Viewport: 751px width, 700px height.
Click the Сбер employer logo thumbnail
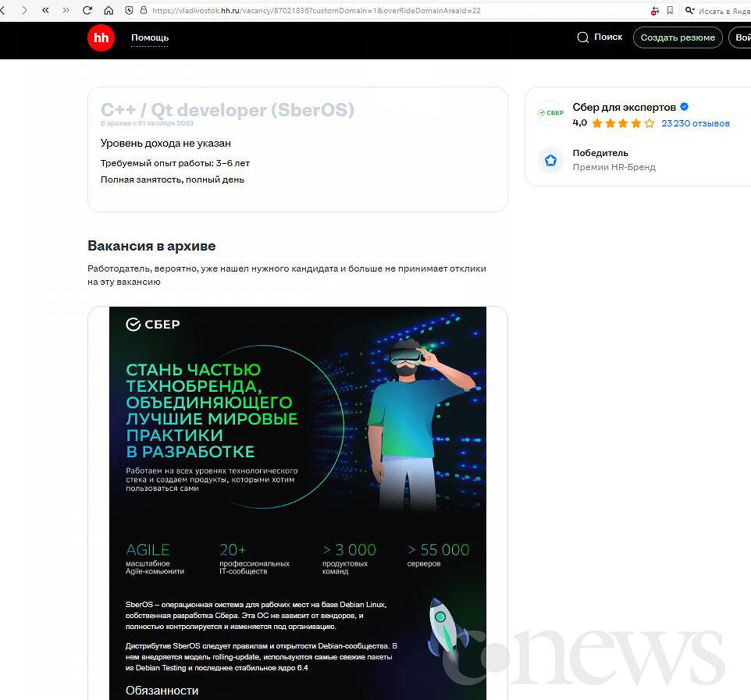551,113
